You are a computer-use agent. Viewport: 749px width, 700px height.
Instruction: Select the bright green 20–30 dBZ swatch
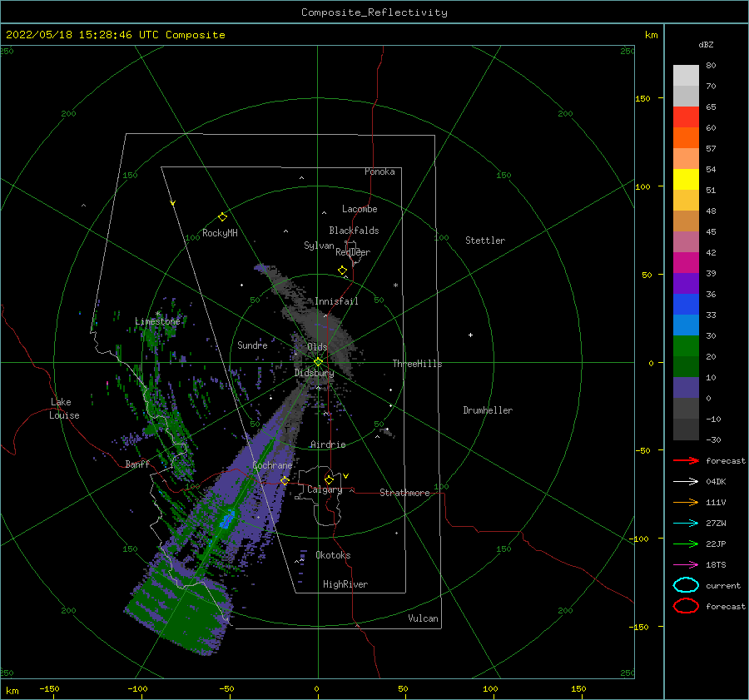686,346
